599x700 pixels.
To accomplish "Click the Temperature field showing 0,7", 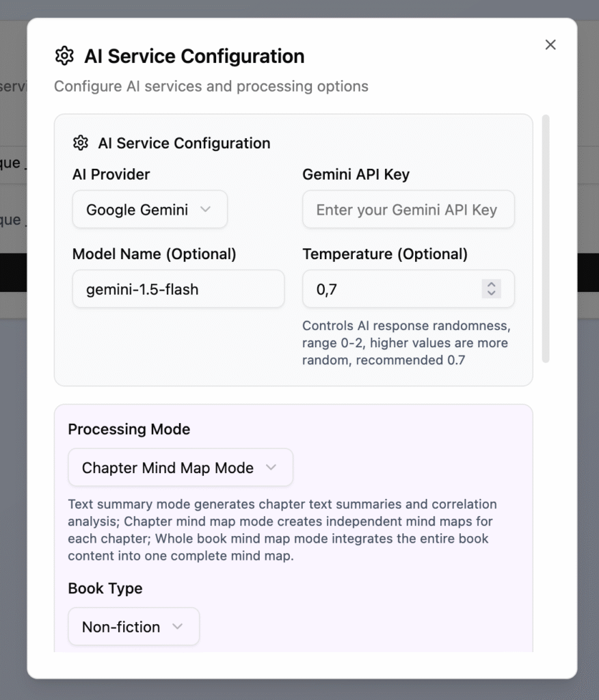I will coord(408,289).
